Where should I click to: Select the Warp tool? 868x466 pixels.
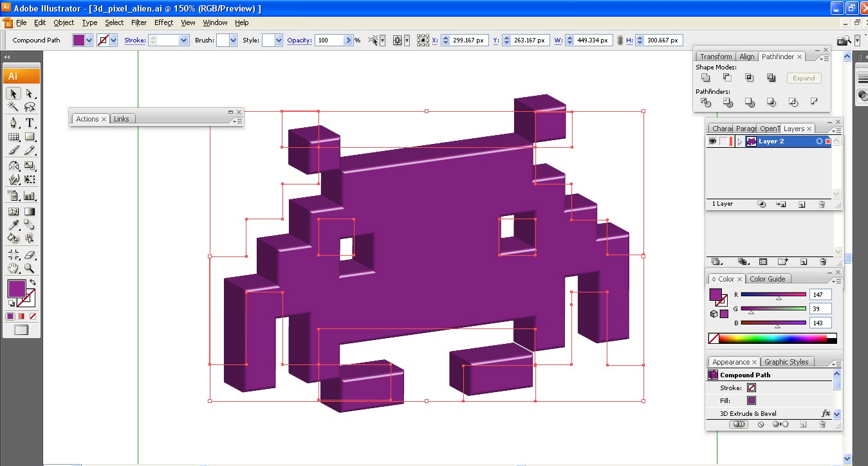(x=14, y=180)
